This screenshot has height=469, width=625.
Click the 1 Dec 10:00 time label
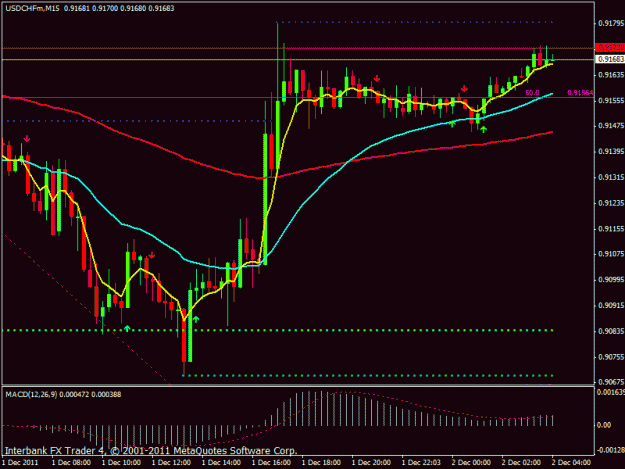tap(121, 463)
